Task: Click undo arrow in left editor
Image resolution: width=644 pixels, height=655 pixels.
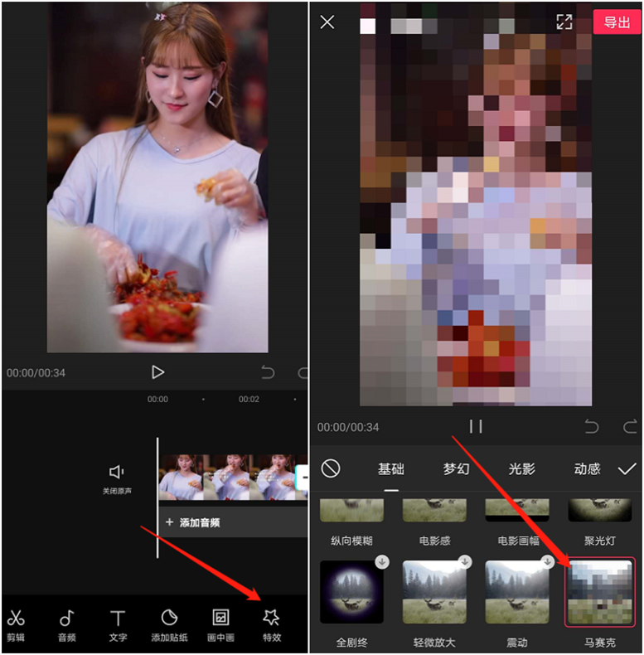Action: [268, 371]
